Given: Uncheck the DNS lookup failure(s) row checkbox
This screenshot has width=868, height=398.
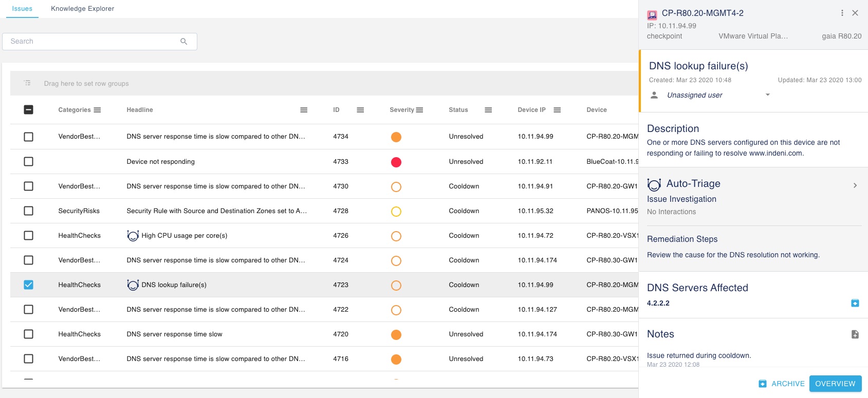Looking at the screenshot, I should tap(29, 285).
